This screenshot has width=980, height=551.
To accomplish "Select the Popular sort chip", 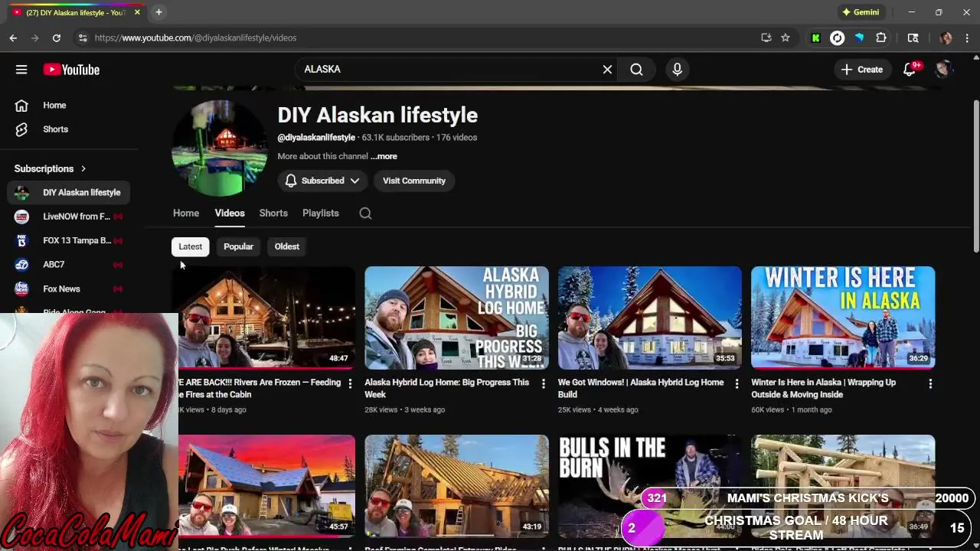I will click(238, 246).
